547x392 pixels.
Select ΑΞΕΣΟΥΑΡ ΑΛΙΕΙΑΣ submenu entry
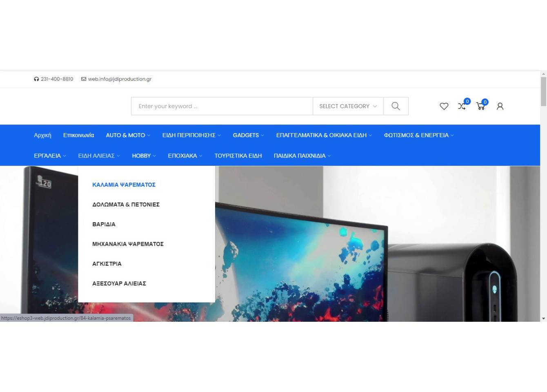119,283
